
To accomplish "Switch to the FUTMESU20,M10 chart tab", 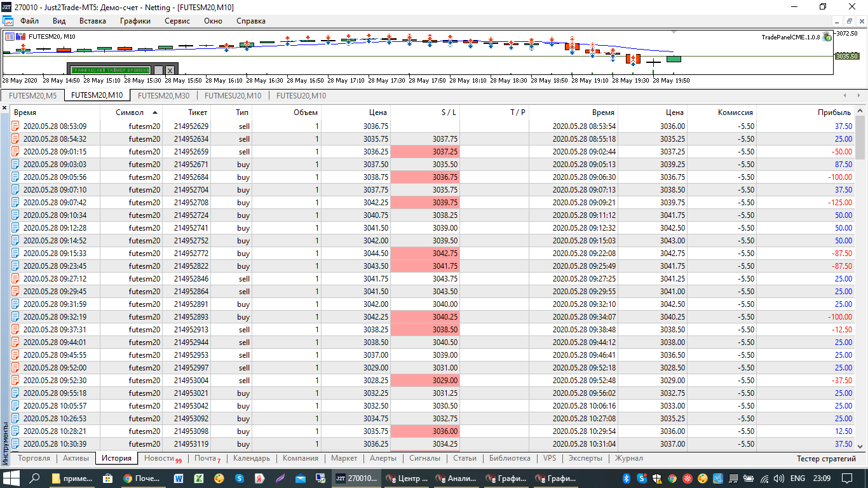I will click(x=233, y=96).
